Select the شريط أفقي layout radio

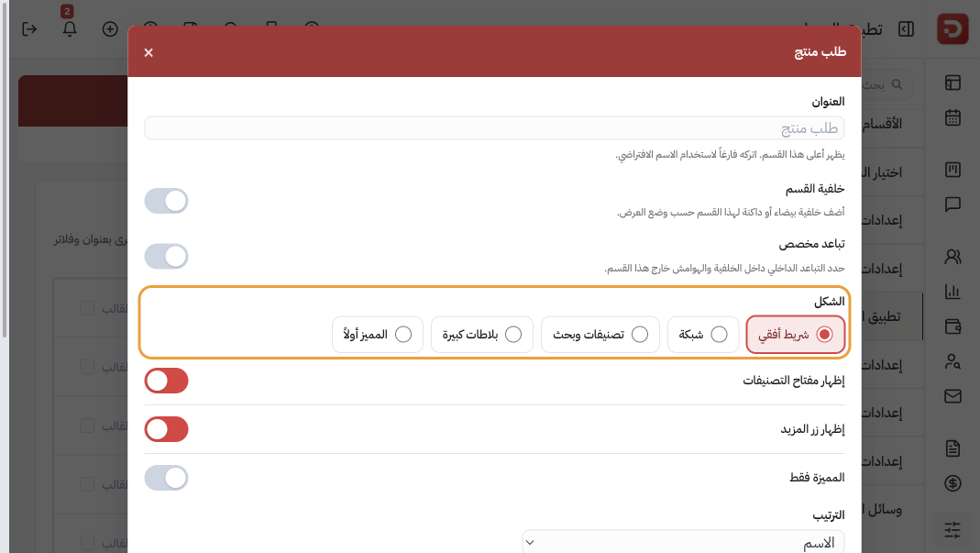795,335
